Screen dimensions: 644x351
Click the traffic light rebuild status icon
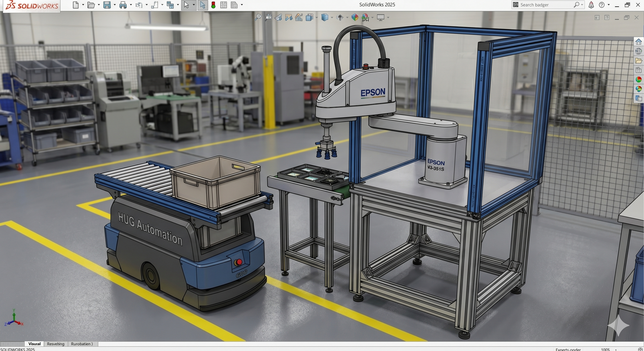(x=213, y=5)
